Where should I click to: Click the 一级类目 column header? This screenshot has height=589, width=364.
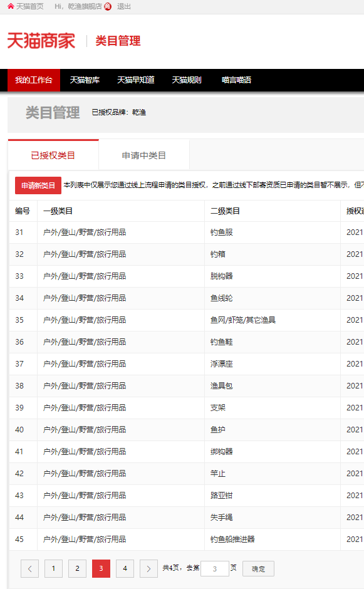tap(58, 211)
